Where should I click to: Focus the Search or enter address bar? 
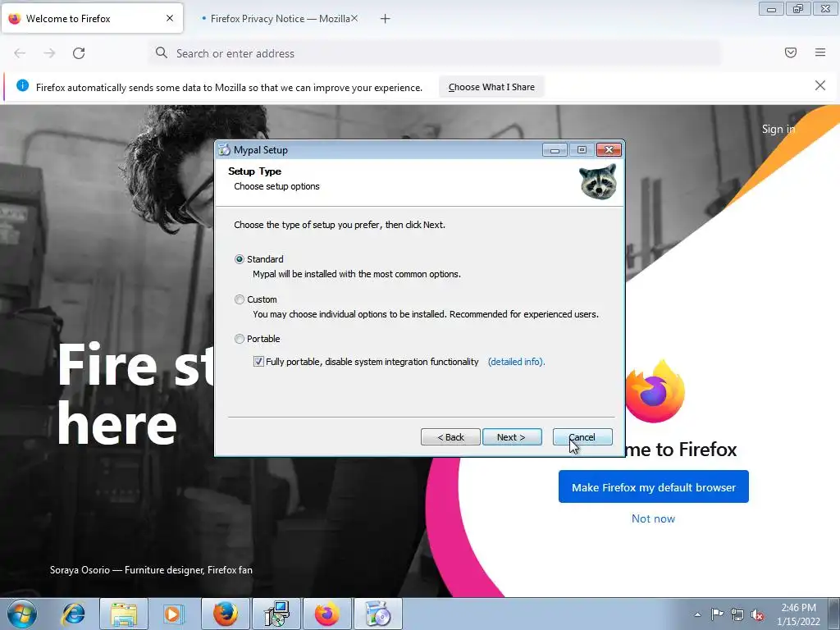[435, 53]
